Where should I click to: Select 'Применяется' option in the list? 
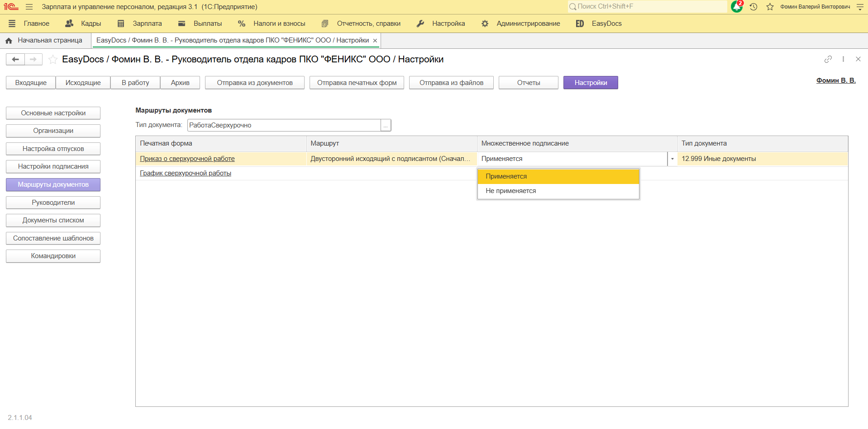(x=506, y=176)
